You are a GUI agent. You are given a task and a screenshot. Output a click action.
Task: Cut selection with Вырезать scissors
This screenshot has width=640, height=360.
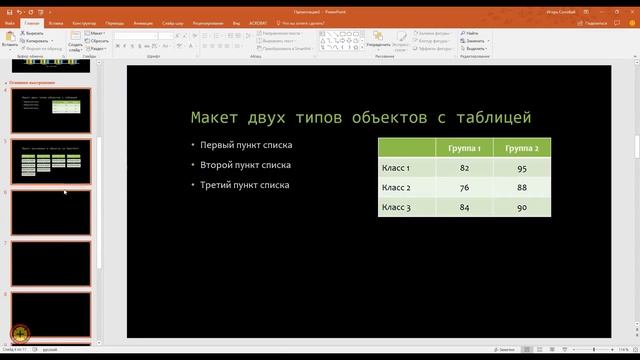(32, 33)
